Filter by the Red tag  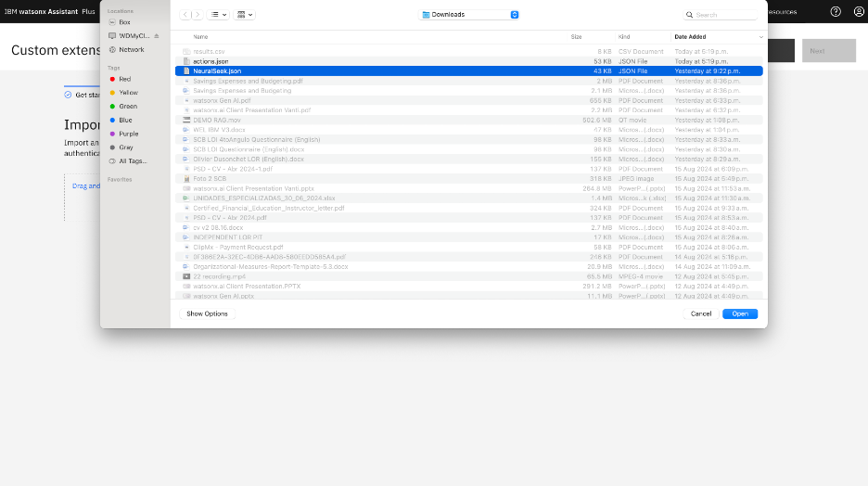coord(124,80)
